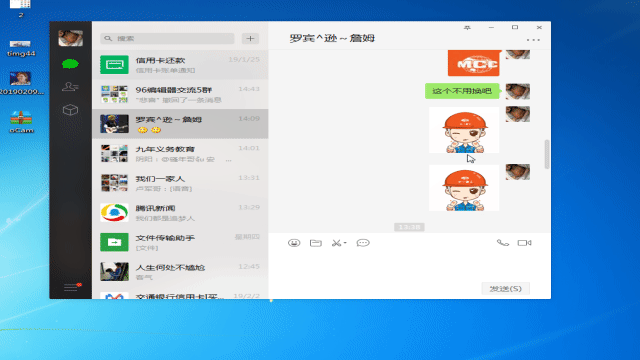
Task: Open the 人生何处不尴尬 chat
Action: point(180,272)
